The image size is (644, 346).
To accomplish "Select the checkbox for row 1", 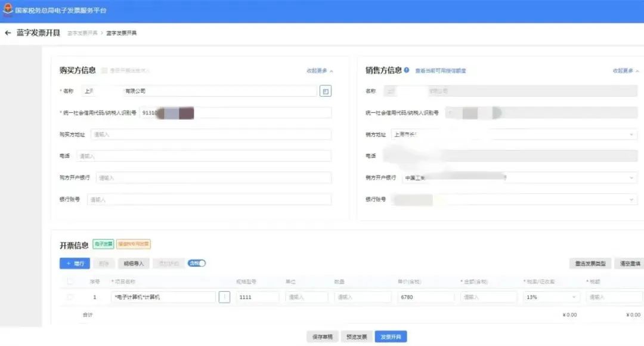I will pyautogui.click(x=70, y=297).
